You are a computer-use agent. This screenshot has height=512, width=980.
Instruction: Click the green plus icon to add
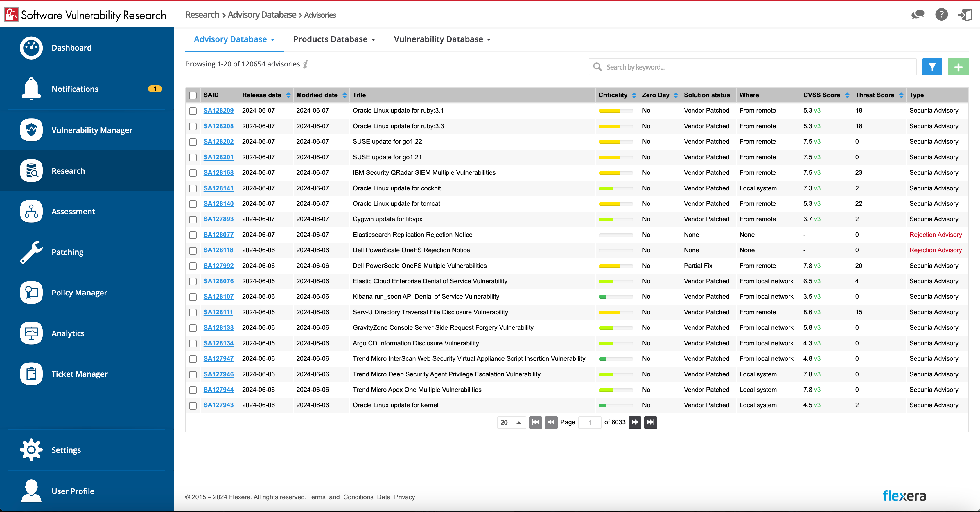958,66
